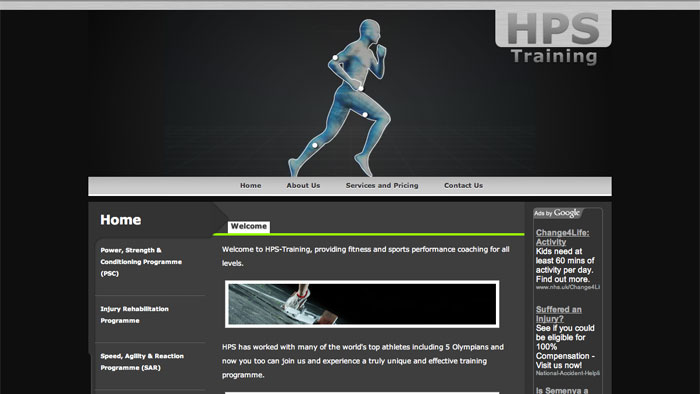
Task: Go to Services and Pricing
Action: [382, 185]
